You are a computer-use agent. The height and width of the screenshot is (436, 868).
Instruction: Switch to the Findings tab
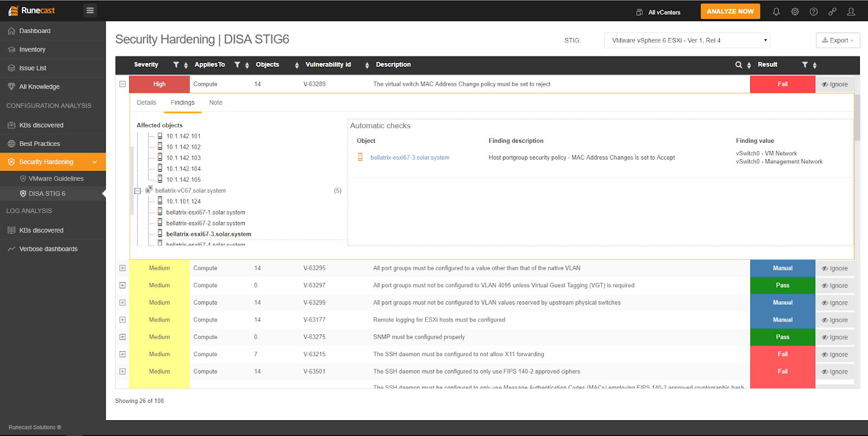click(183, 103)
